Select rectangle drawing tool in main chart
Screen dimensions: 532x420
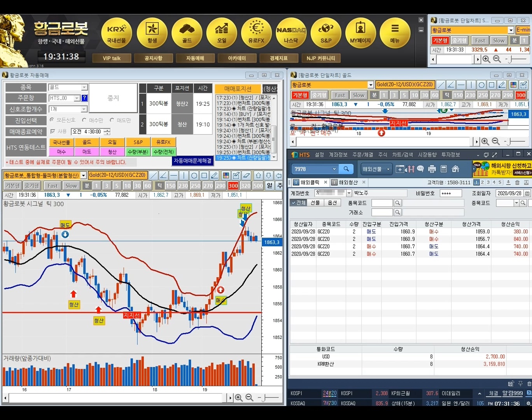click(x=204, y=175)
